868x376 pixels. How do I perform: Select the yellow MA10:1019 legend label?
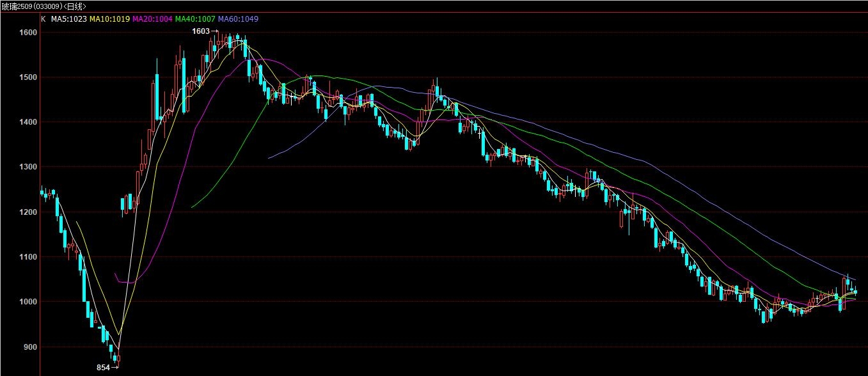click(109, 19)
